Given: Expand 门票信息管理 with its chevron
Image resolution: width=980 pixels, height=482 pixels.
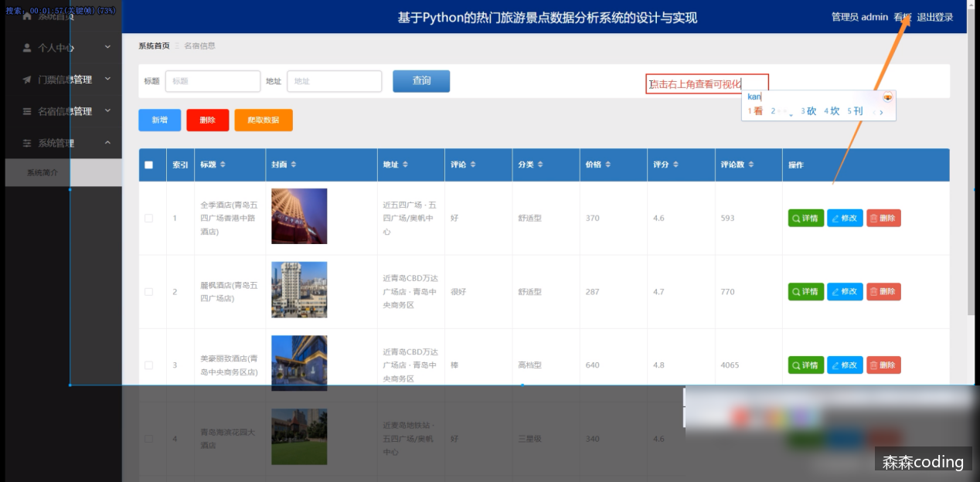Looking at the screenshot, I should coord(107,79).
